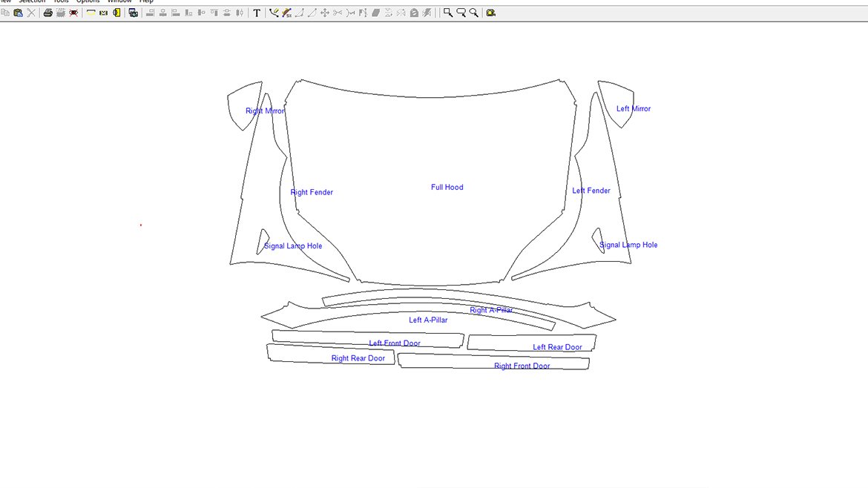
Task: Click the 'Right Mirror' label
Action: point(265,111)
